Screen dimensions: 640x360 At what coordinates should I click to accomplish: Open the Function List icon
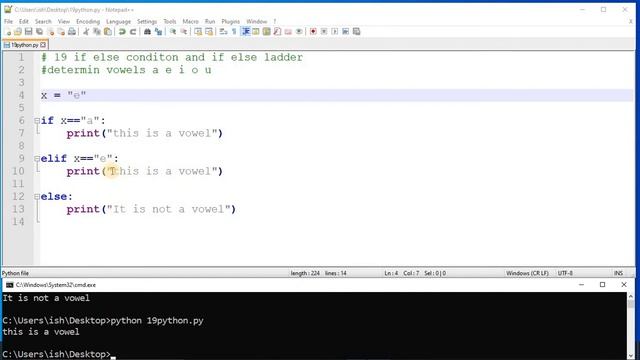[278, 32]
